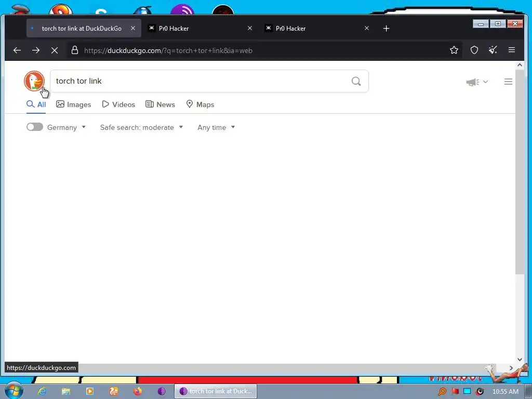532x399 pixels.
Task: Open the Any time filter dropdown
Action: tap(216, 127)
